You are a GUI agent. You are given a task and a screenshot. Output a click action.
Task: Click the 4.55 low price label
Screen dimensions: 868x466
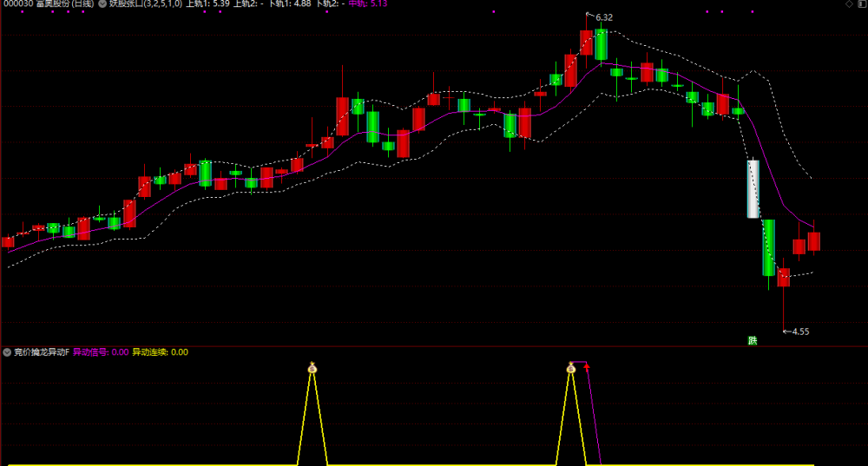coord(800,331)
